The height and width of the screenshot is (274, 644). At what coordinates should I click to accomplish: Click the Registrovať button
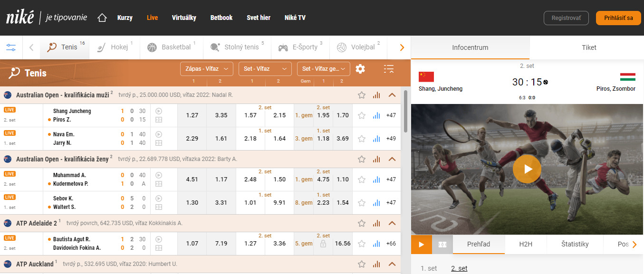click(x=566, y=18)
